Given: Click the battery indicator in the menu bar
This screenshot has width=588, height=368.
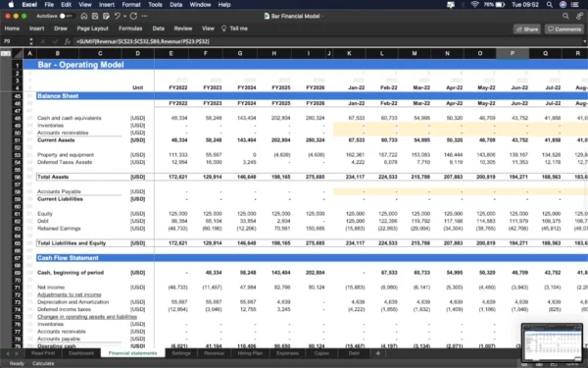Looking at the screenshot, I should point(500,5).
